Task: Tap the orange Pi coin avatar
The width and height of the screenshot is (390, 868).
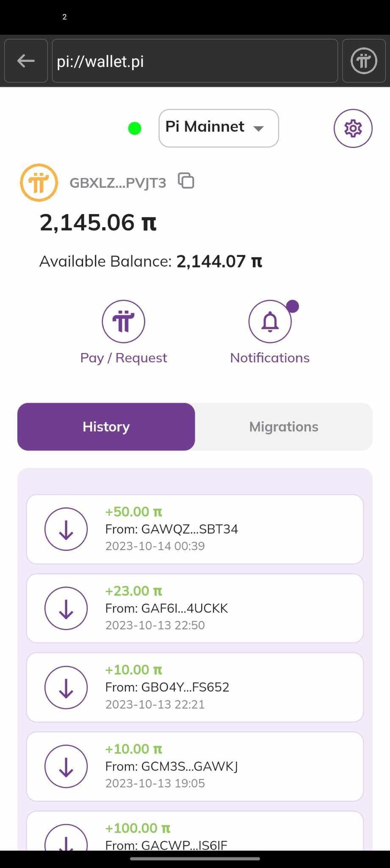Action: 39,183
